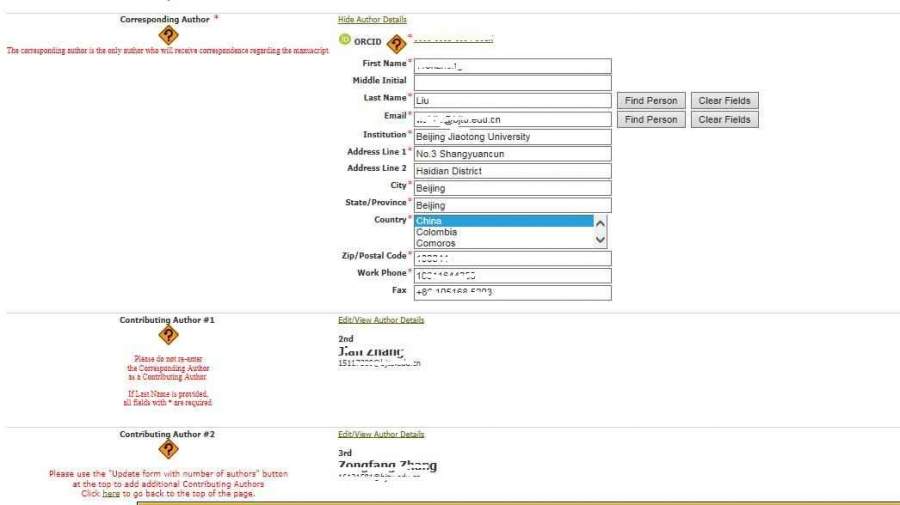Click Address Line 1 field No.3 Shangyuancun
Viewport: 900px width, 505px height.
pyautogui.click(x=513, y=154)
